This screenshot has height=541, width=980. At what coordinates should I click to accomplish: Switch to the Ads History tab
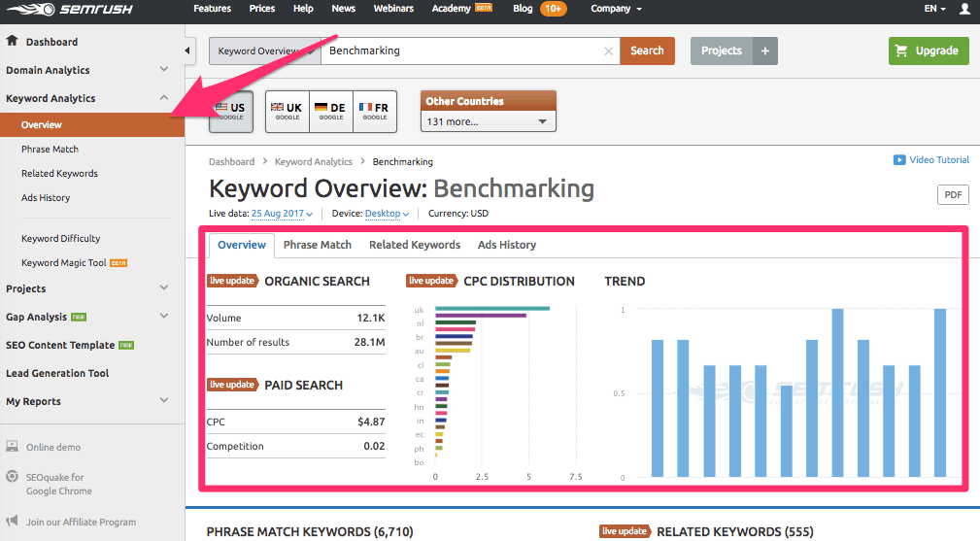pos(507,245)
